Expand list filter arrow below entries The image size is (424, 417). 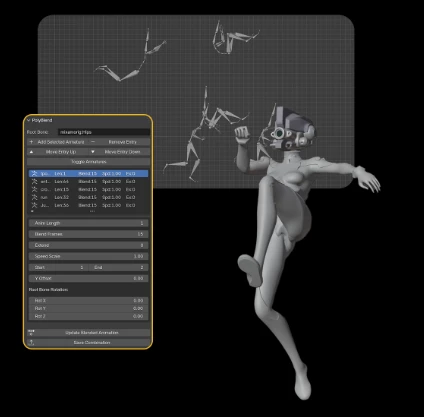(x=32, y=211)
